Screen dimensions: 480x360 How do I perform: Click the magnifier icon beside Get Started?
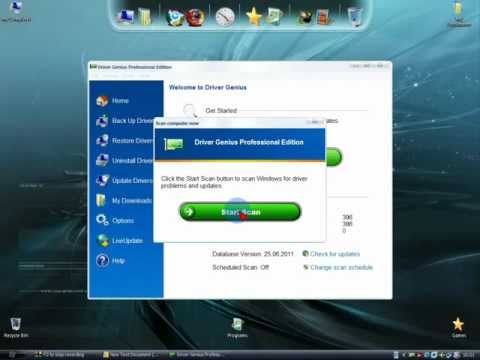coord(190,110)
